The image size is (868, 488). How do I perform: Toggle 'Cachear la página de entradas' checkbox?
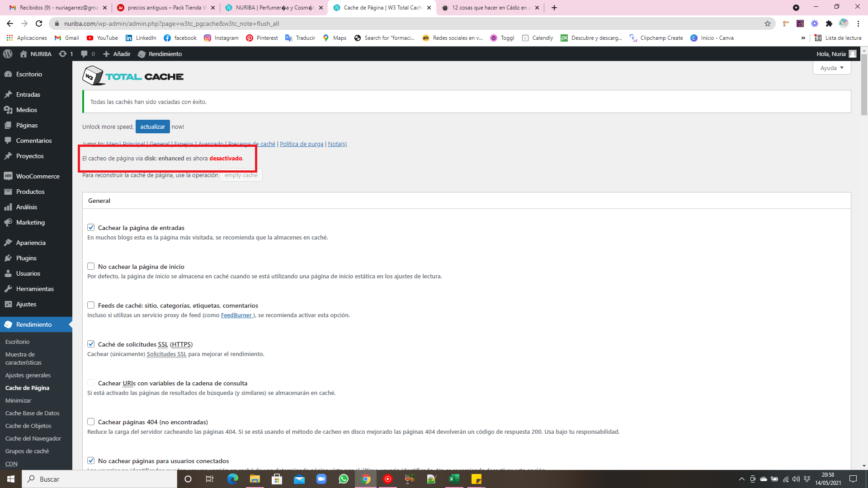[91, 227]
